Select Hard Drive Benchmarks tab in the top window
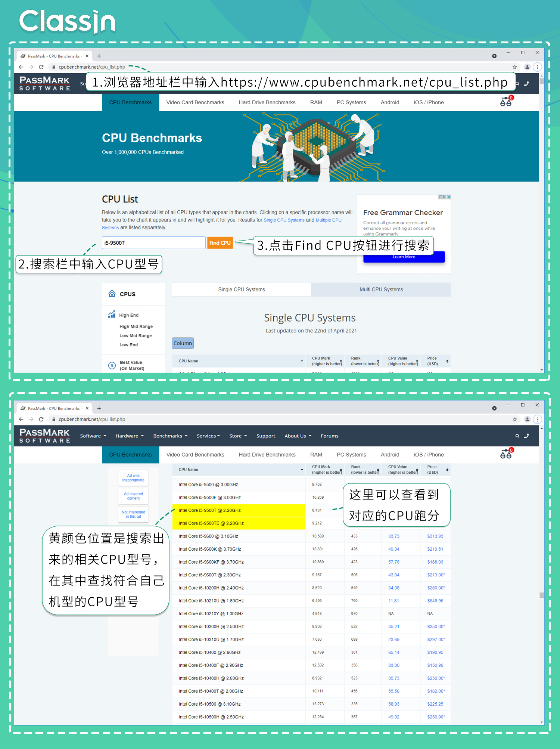Screen dimensions: 560x749 267,102
